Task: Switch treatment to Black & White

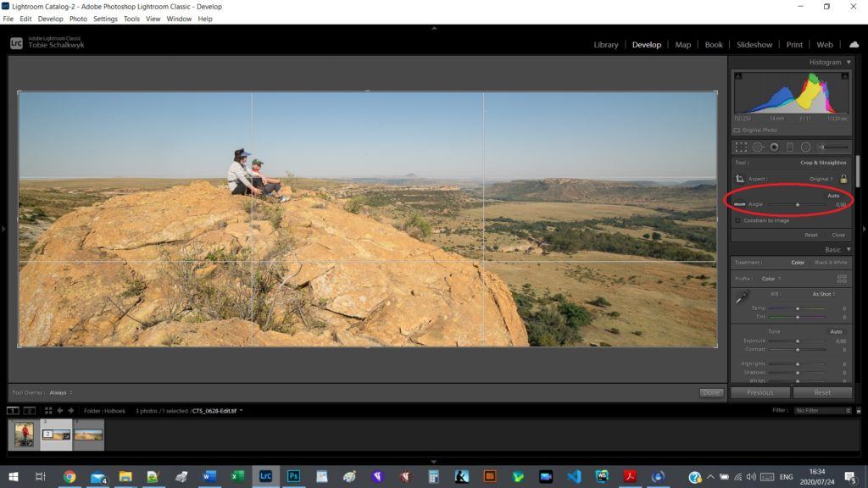Action: point(831,263)
